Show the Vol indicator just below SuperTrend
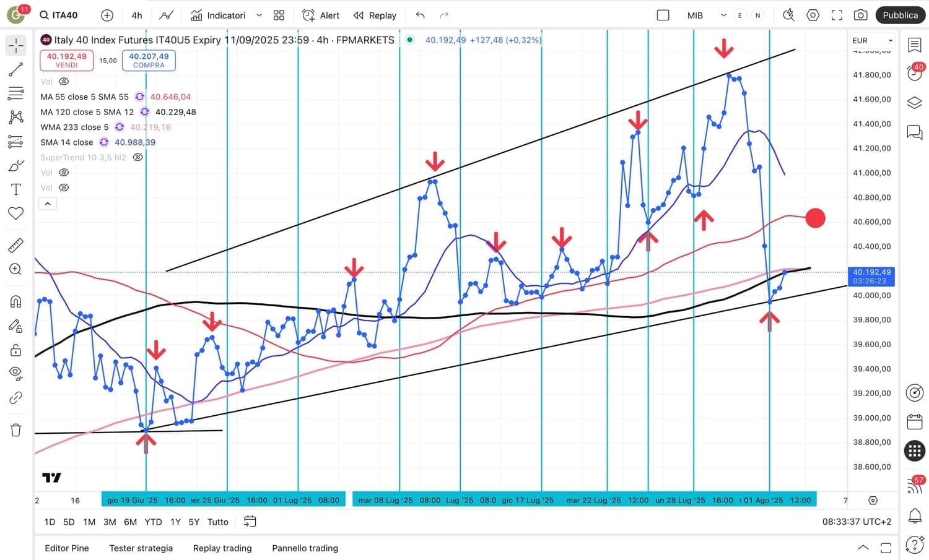 click(63, 173)
